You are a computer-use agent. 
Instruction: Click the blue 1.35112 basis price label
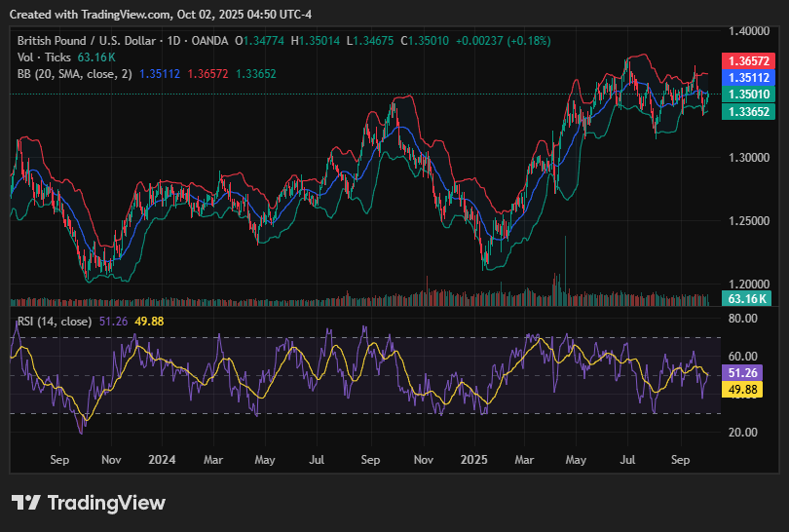coord(746,77)
